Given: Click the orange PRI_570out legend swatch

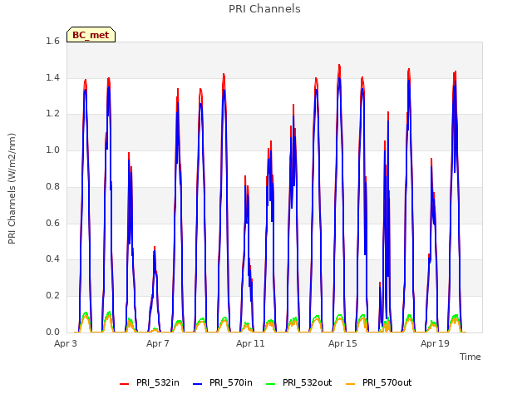Looking at the screenshot, I should point(351,384).
